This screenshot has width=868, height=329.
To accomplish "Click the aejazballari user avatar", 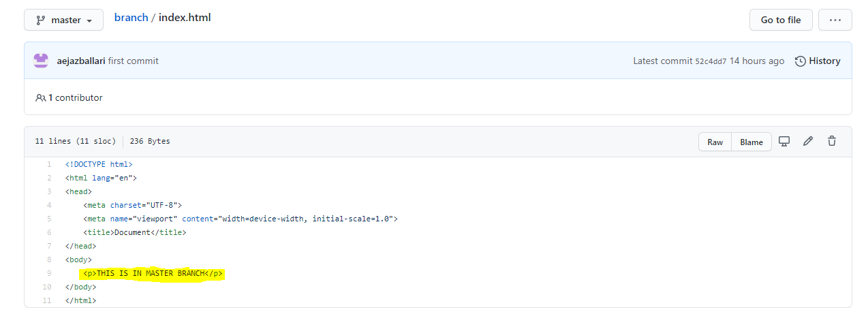I will 41,61.
